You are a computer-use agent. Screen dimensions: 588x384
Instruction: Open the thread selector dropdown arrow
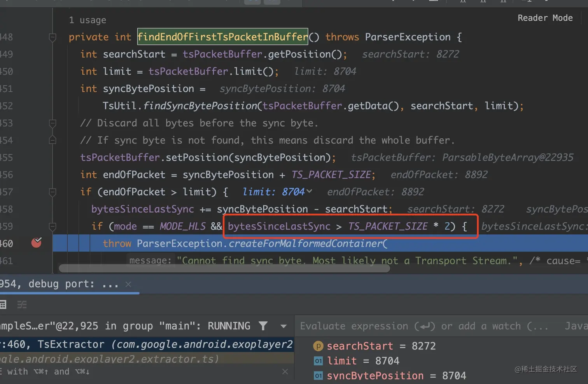click(283, 326)
